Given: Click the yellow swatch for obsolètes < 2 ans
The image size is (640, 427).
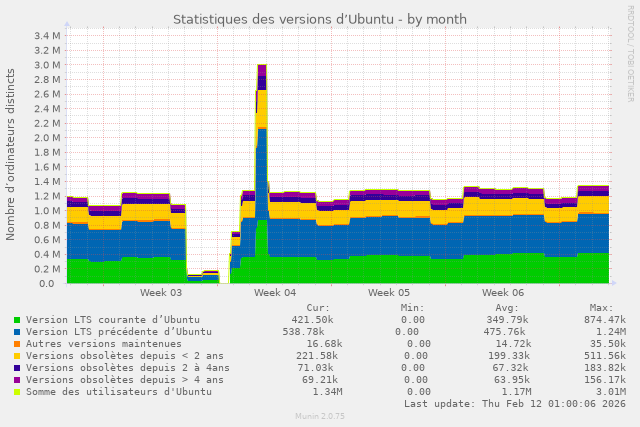Looking at the screenshot, I should pyautogui.click(x=17, y=356).
